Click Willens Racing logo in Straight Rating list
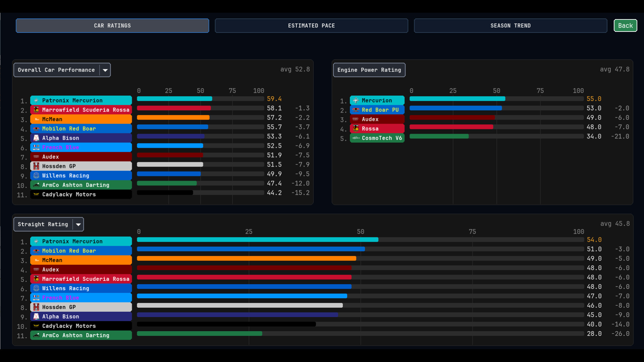 pyautogui.click(x=36, y=288)
